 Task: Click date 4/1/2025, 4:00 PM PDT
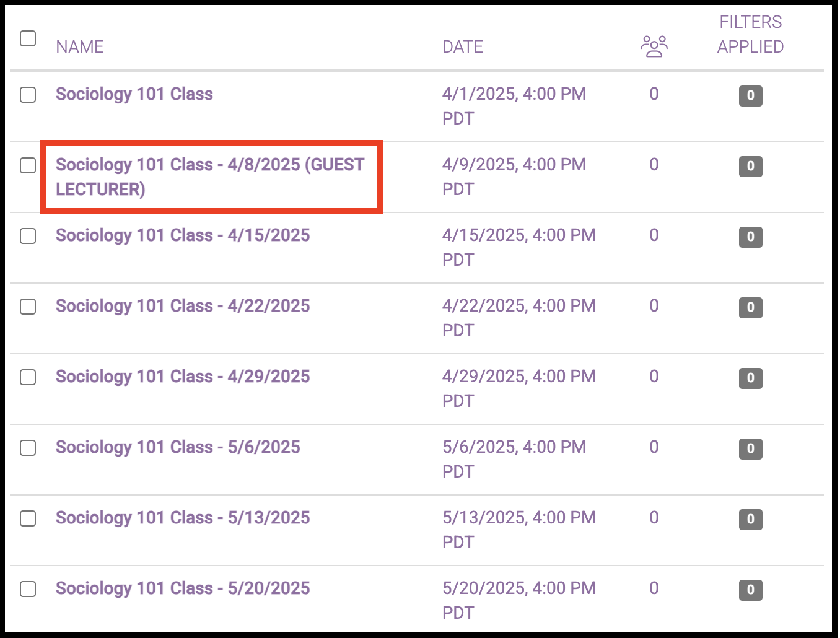click(514, 106)
